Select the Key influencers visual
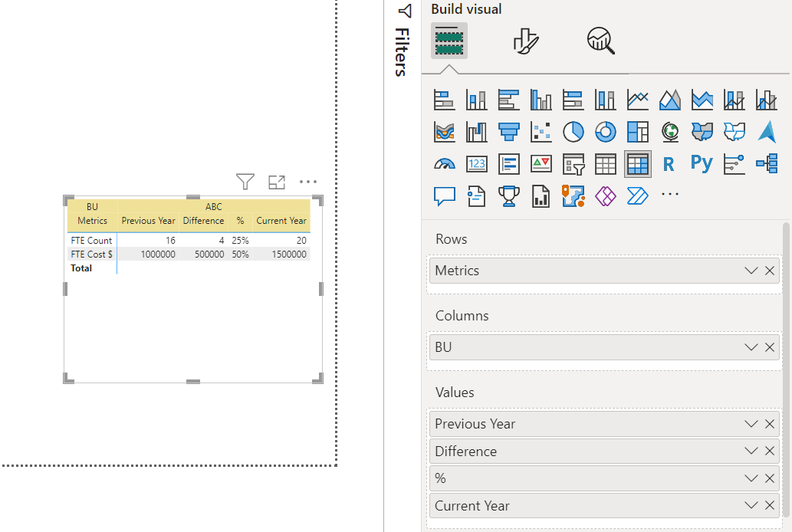792x532 pixels. pos(734,164)
